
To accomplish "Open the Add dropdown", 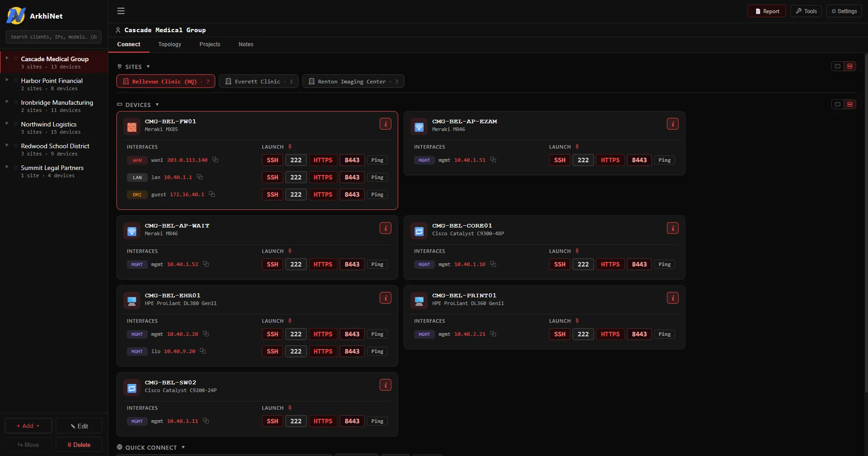I will pyautogui.click(x=28, y=426).
